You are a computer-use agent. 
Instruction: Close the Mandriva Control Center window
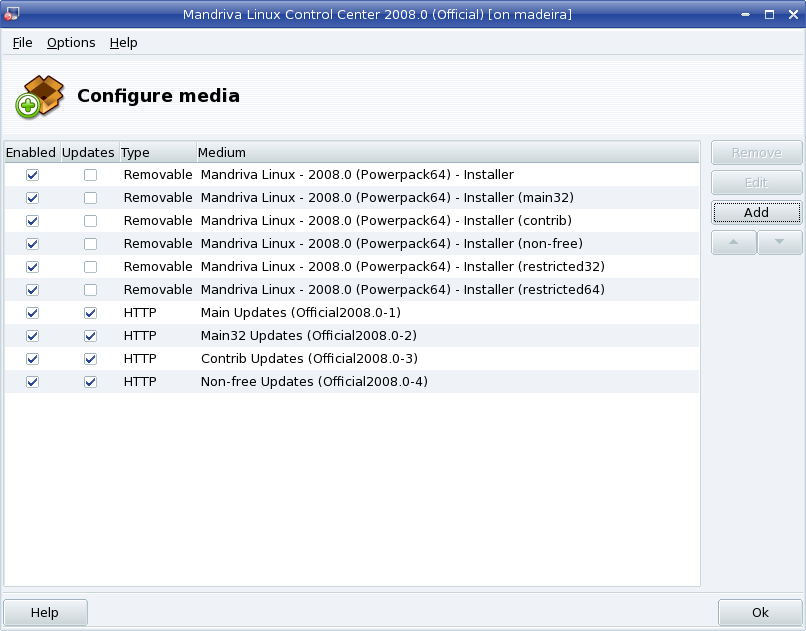coord(793,14)
